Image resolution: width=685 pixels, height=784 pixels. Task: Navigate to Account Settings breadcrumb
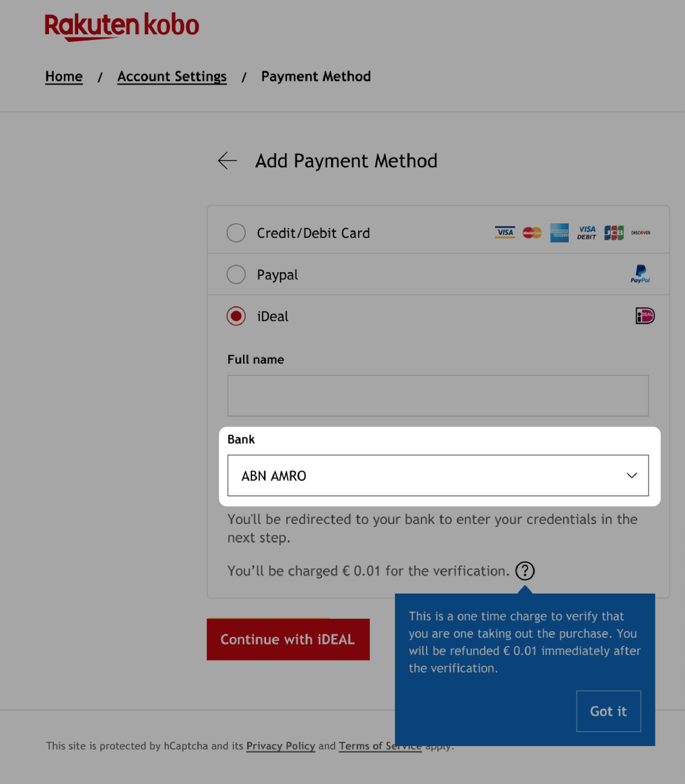171,76
